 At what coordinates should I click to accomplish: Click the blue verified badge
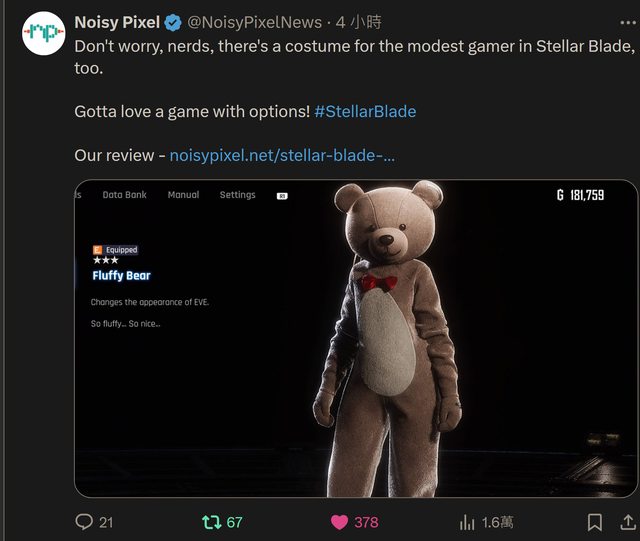click(173, 22)
